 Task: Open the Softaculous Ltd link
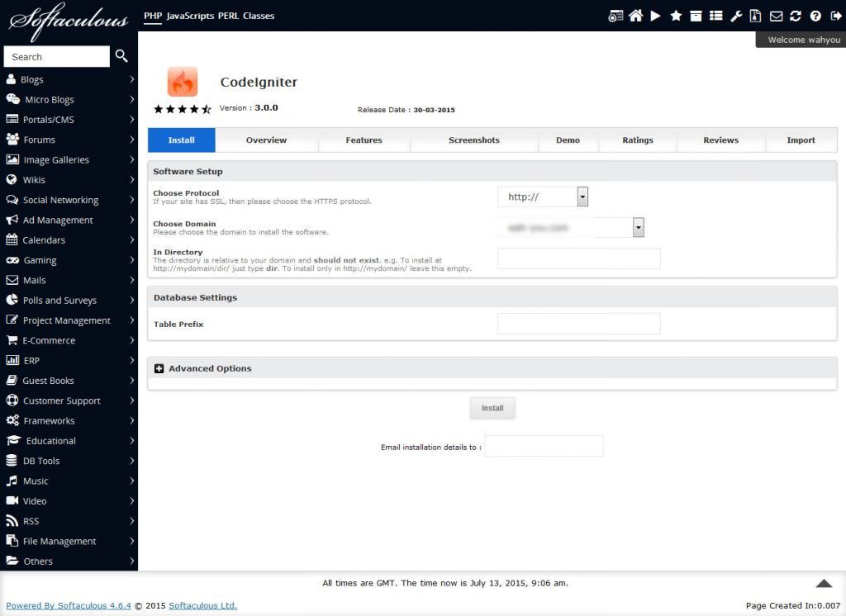202,605
